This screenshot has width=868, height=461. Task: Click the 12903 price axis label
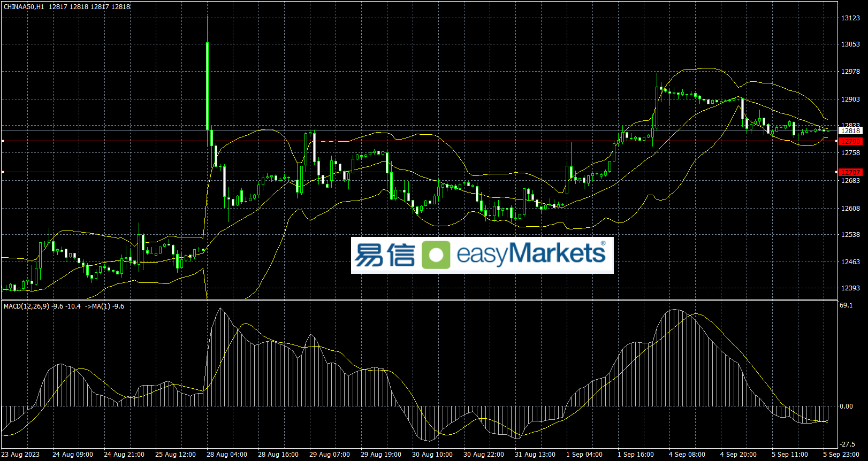click(x=851, y=99)
